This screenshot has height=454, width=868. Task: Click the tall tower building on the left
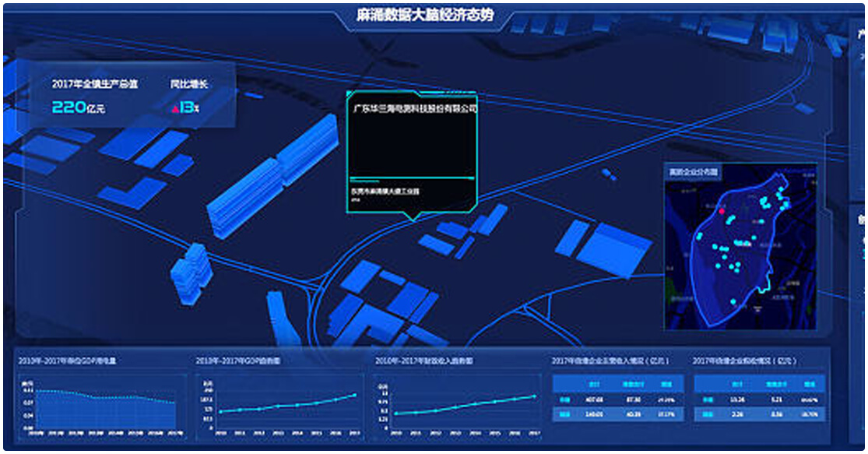click(x=191, y=273)
